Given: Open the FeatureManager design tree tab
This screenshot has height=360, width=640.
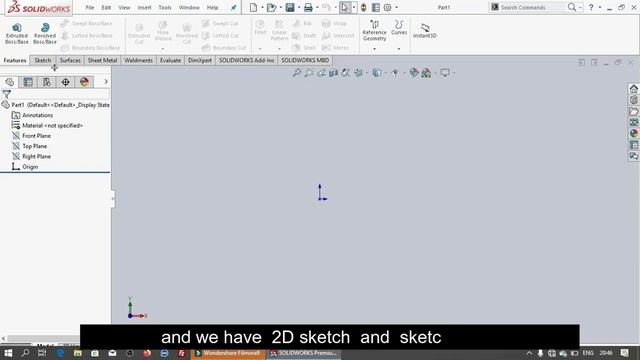Looking at the screenshot, I should coord(9,82).
